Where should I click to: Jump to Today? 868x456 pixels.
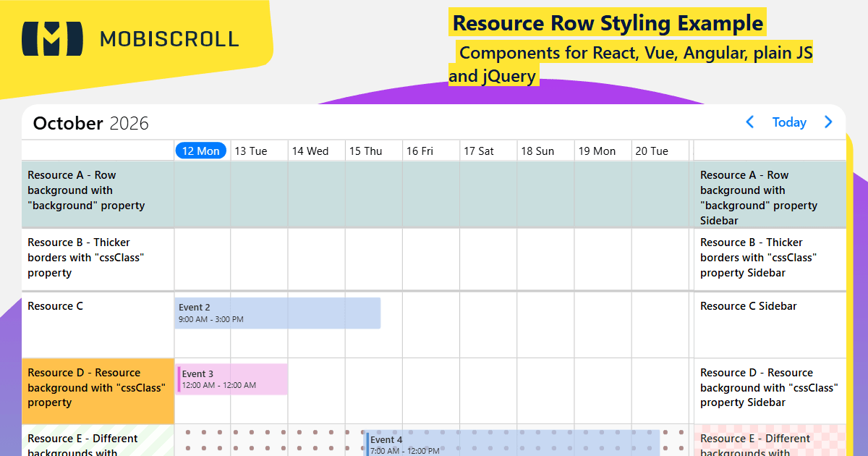789,122
